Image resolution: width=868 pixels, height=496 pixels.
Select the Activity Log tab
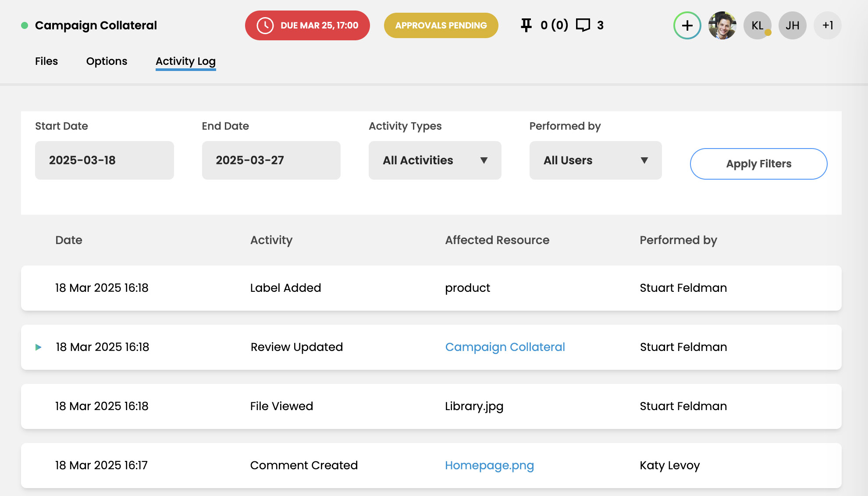tap(185, 61)
